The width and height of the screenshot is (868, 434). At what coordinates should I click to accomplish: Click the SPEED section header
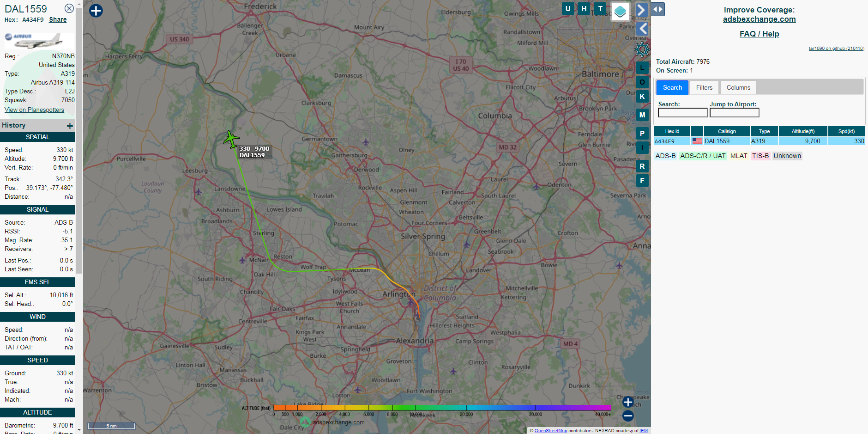tap(37, 360)
